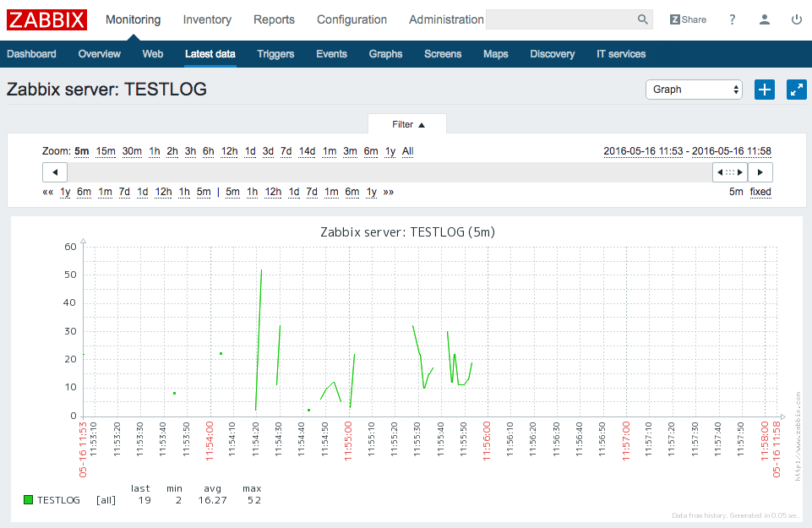This screenshot has height=528, width=812.
Task: Collapse the Filter panel
Action: [407, 124]
